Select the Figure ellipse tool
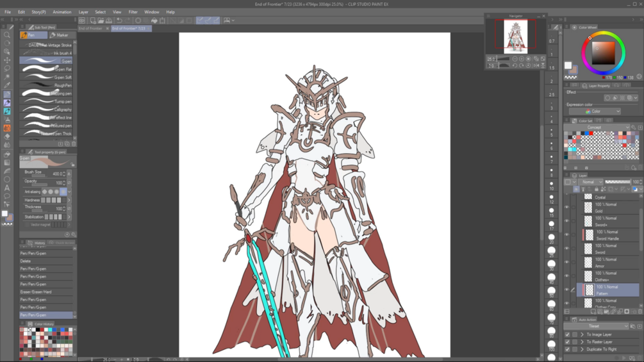Image resolution: width=644 pixels, height=362 pixels. pyautogui.click(x=7, y=179)
